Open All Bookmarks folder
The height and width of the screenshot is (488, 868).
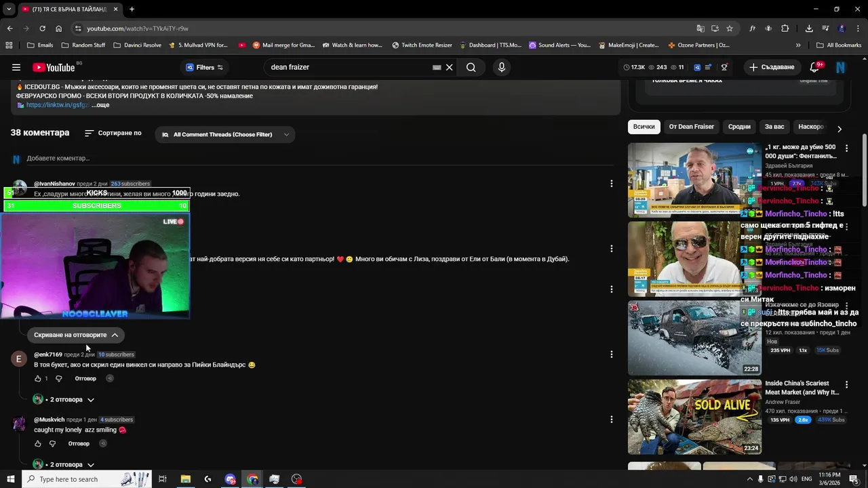pyautogui.click(x=838, y=45)
